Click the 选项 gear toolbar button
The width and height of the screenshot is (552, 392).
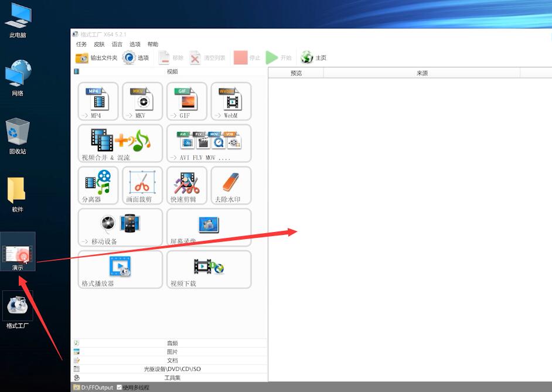pos(136,57)
